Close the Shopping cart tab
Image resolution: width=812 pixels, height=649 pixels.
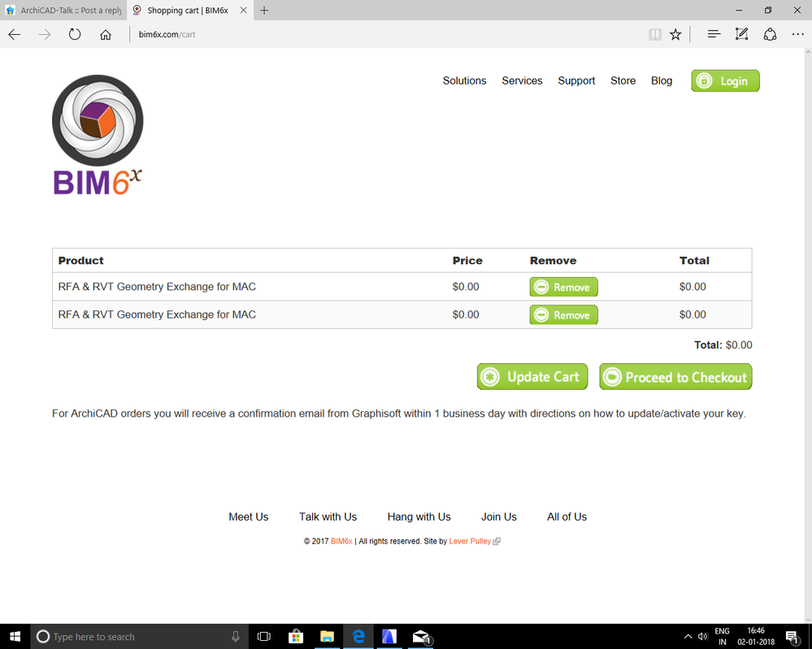pyautogui.click(x=243, y=11)
